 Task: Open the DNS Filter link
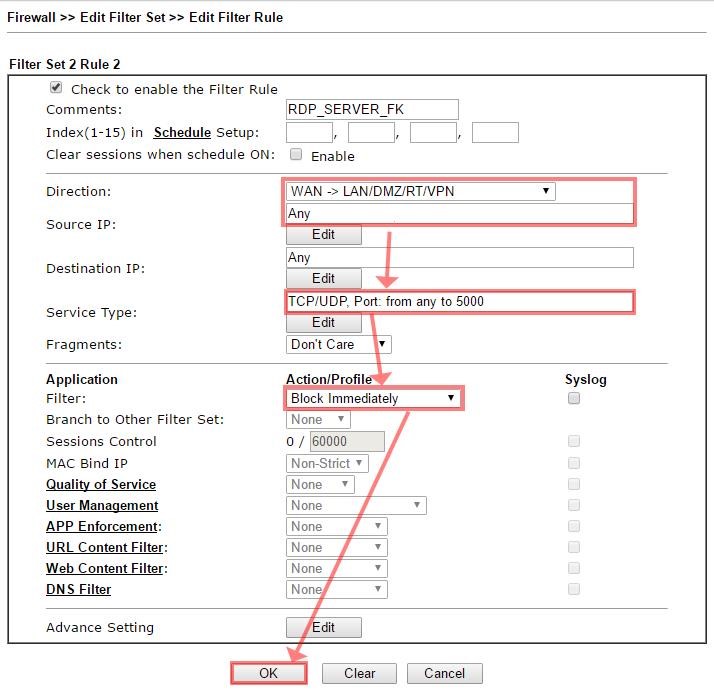(78, 589)
